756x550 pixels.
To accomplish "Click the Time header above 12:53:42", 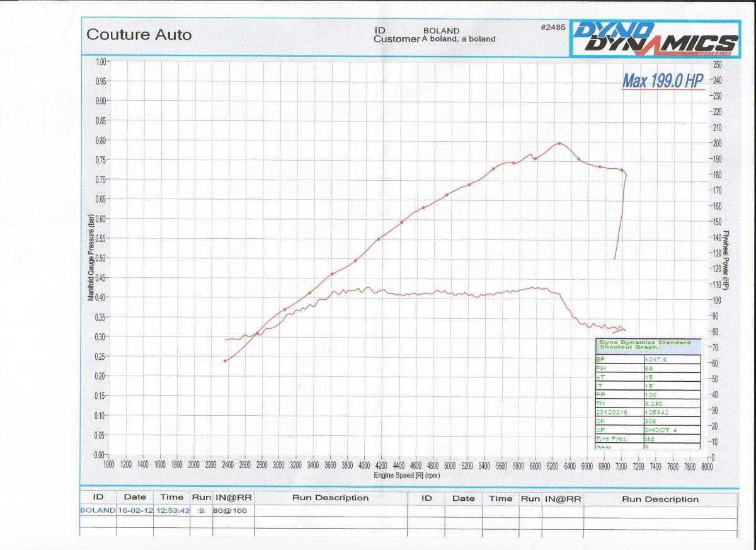I will 171,498.
